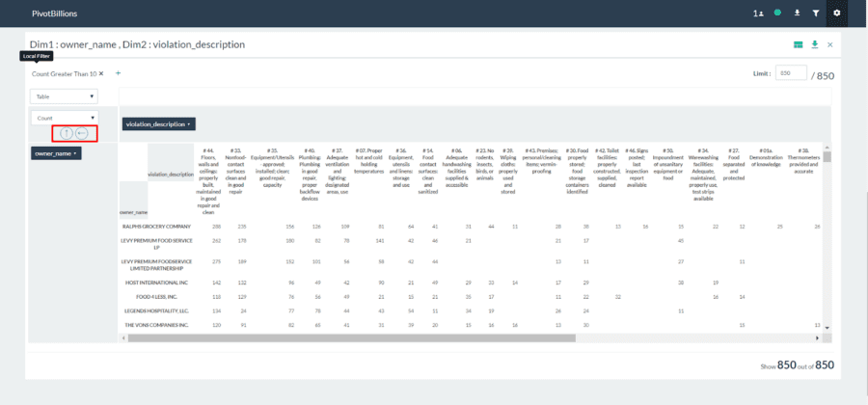The width and height of the screenshot is (868, 405).
Task: Download the pivot with green download icon
Action: 814,44
